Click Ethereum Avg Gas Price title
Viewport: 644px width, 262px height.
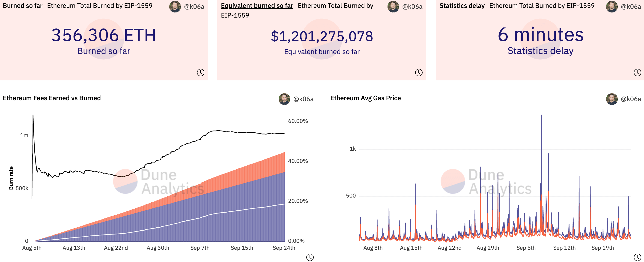pyautogui.click(x=365, y=98)
